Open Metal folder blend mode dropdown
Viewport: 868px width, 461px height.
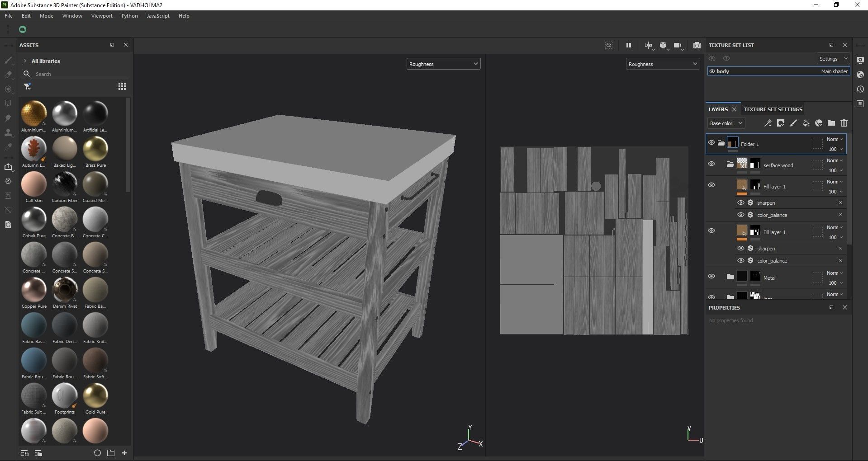click(835, 273)
